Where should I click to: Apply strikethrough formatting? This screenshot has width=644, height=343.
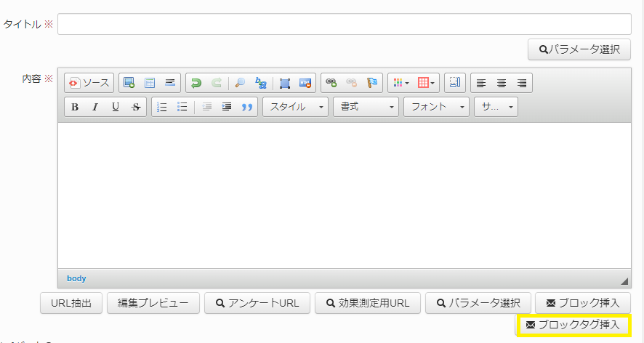click(x=135, y=107)
